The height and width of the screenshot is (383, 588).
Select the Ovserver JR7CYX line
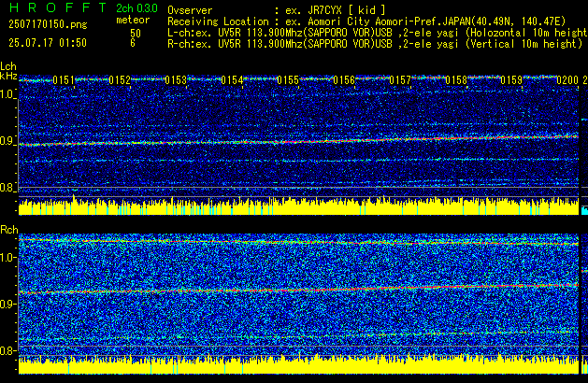tap(277, 10)
